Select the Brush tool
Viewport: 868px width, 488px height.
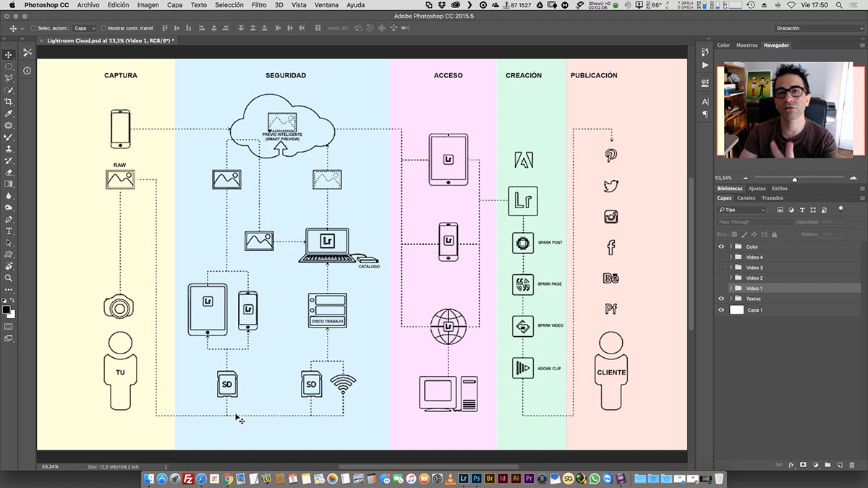point(9,137)
